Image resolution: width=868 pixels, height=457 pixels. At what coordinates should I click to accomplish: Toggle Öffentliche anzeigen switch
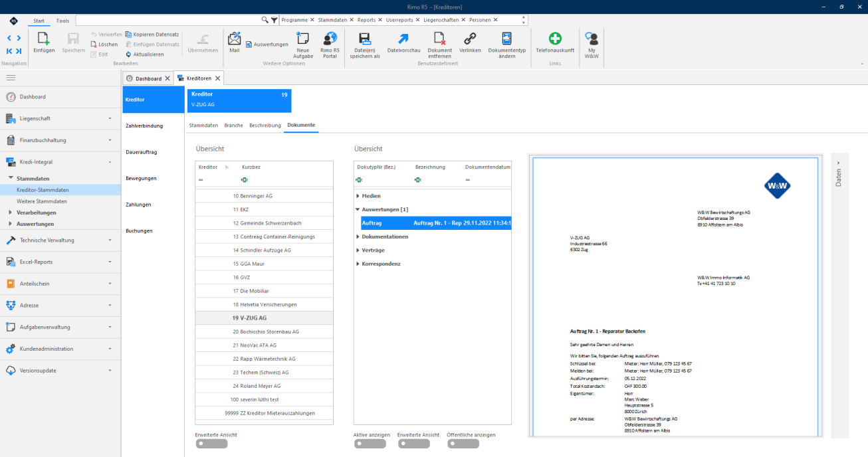coord(463,444)
